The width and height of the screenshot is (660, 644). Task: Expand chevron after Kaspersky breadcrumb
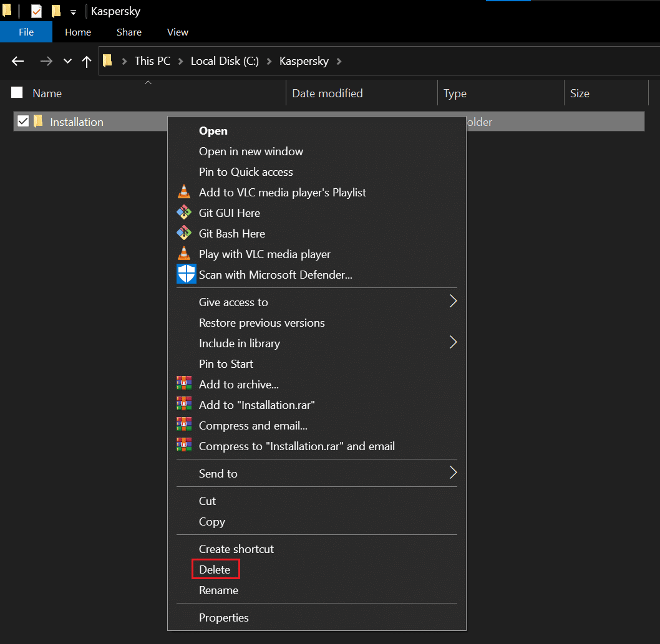tap(339, 62)
